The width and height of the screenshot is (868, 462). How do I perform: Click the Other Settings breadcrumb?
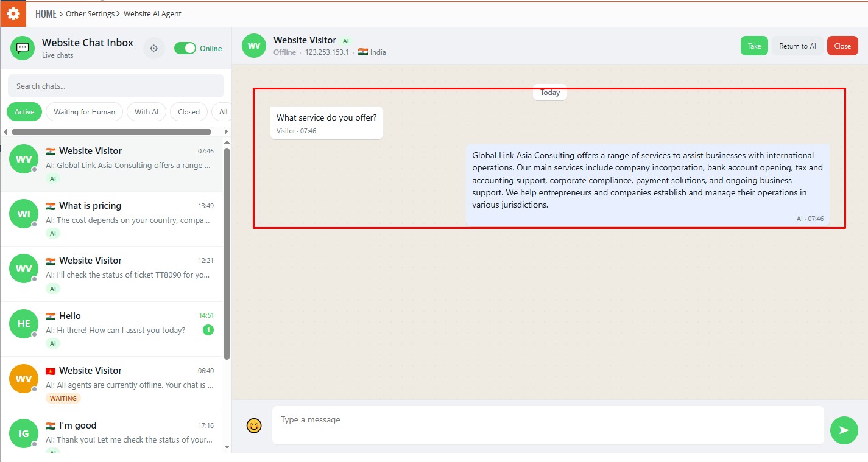pyautogui.click(x=90, y=13)
